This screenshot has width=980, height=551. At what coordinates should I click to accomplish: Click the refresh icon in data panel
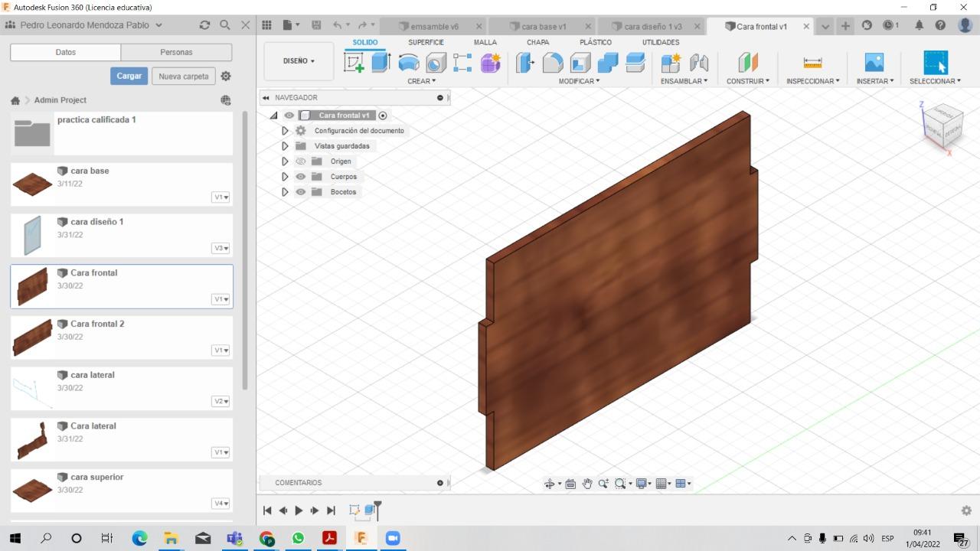[x=204, y=25]
